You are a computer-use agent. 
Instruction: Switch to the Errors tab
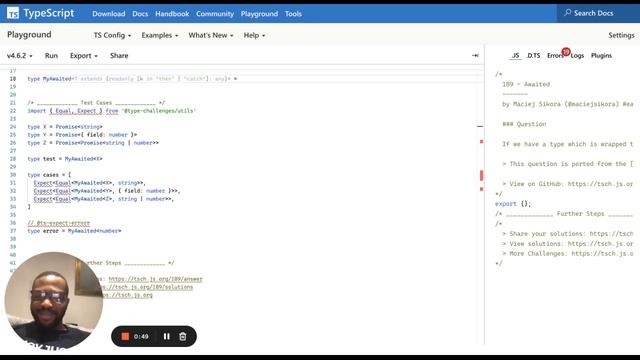(x=555, y=56)
